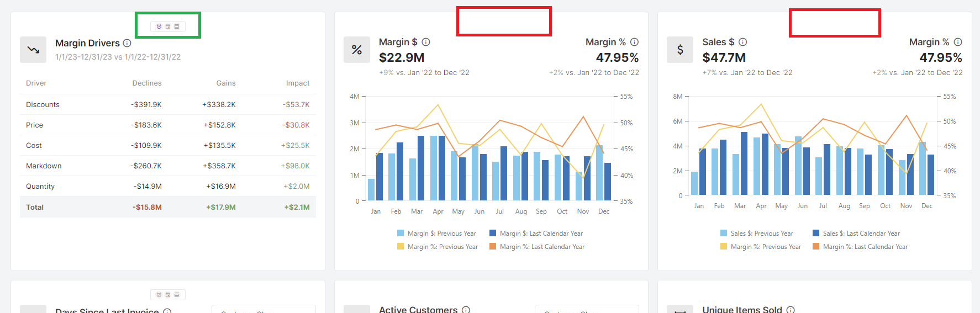Click the dollar sign icon tile in Sales card
The image size is (980, 313).
680,50
